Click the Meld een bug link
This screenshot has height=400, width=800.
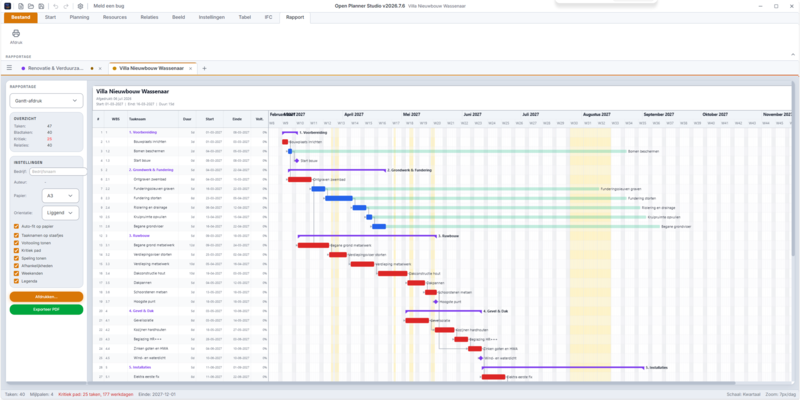[109, 6]
